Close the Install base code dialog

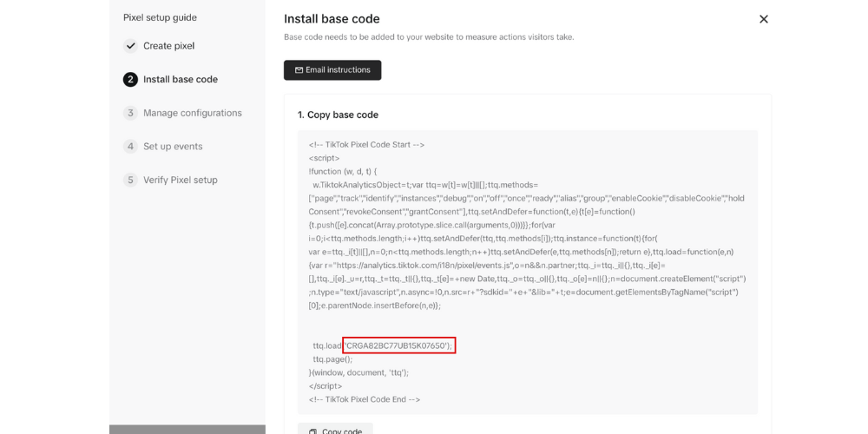(x=763, y=19)
